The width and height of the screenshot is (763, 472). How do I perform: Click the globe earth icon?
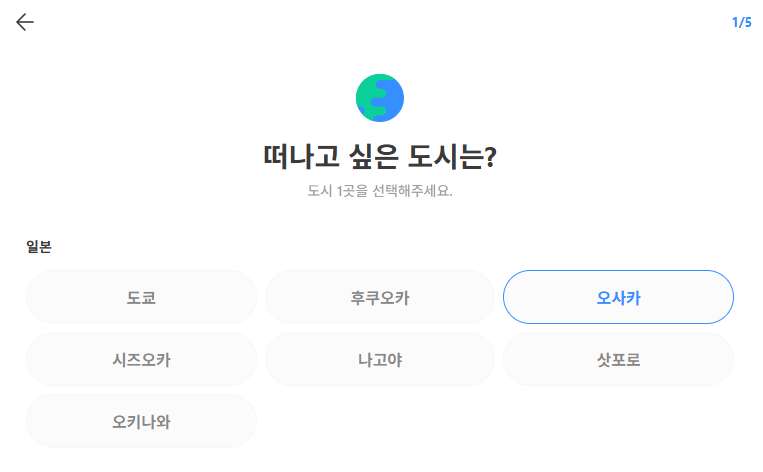click(380, 98)
